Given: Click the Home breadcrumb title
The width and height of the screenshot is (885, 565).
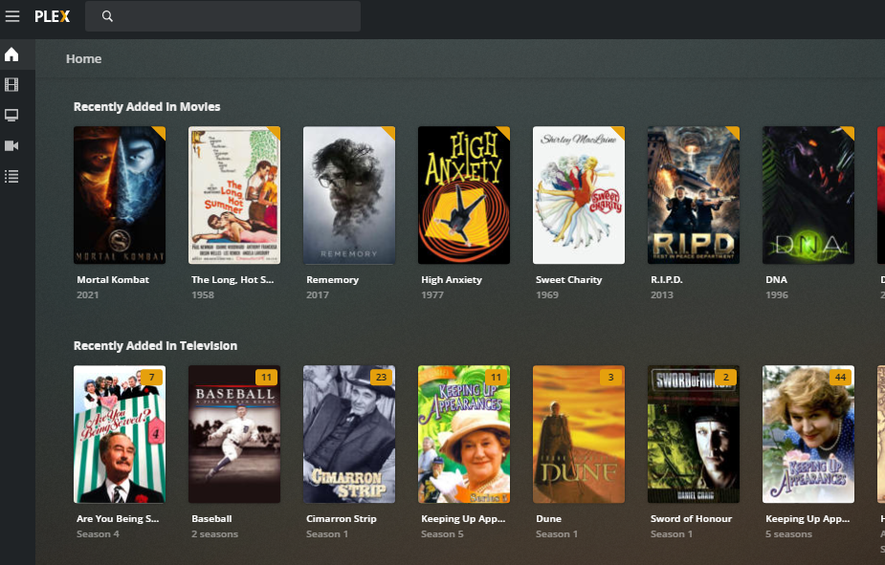Looking at the screenshot, I should point(84,59).
